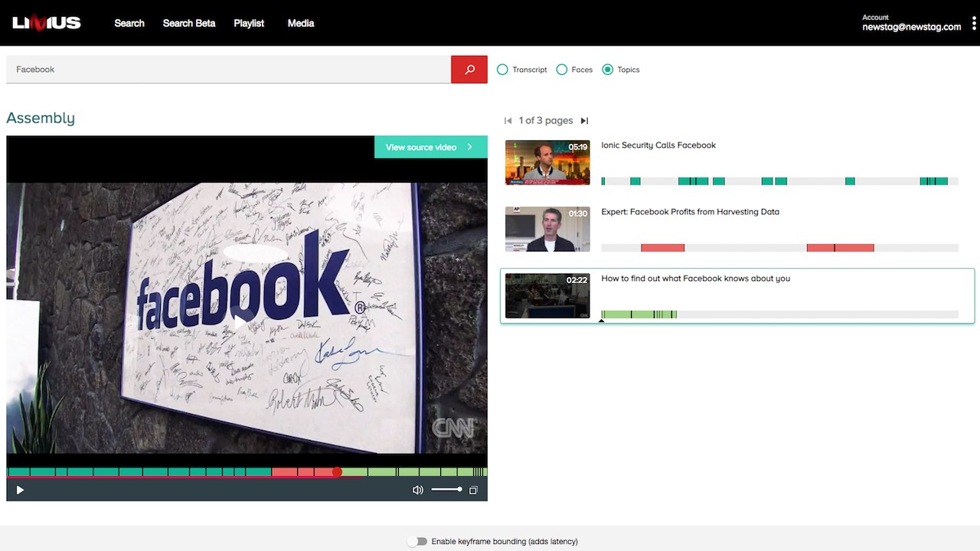Click the 1 of 3 pages label
The width and height of the screenshot is (980, 551).
pos(546,121)
